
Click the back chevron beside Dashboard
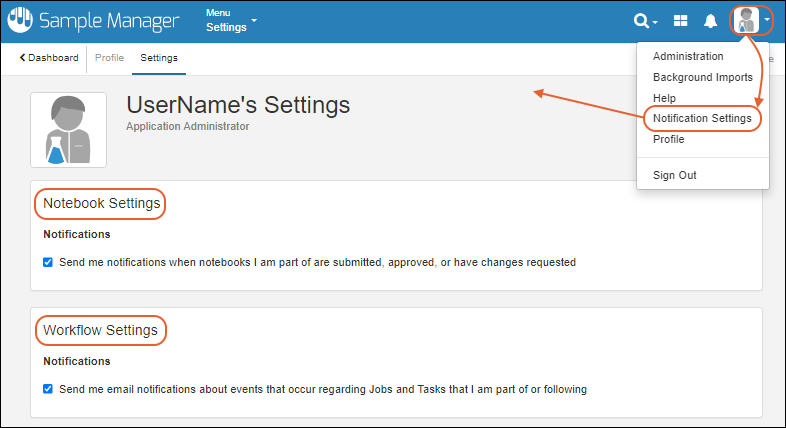tap(22, 58)
